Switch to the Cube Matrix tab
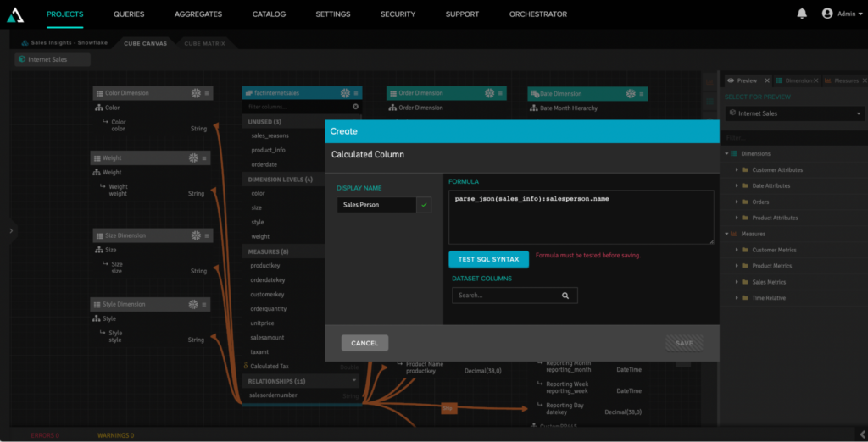The height and width of the screenshot is (442, 868). tap(205, 43)
